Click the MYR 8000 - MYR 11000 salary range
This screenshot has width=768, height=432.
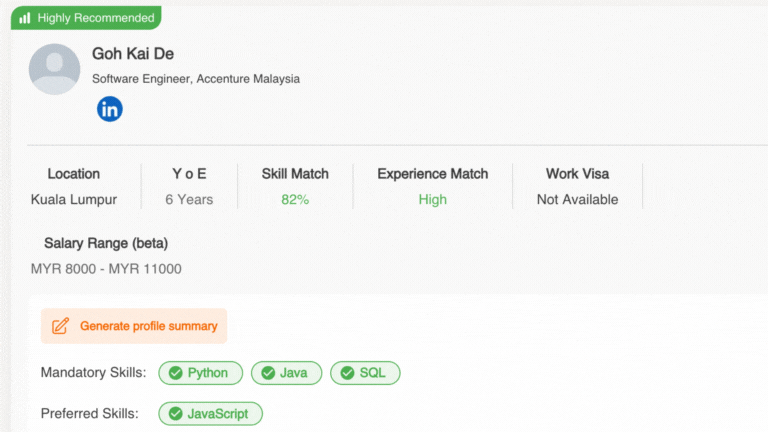106,269
